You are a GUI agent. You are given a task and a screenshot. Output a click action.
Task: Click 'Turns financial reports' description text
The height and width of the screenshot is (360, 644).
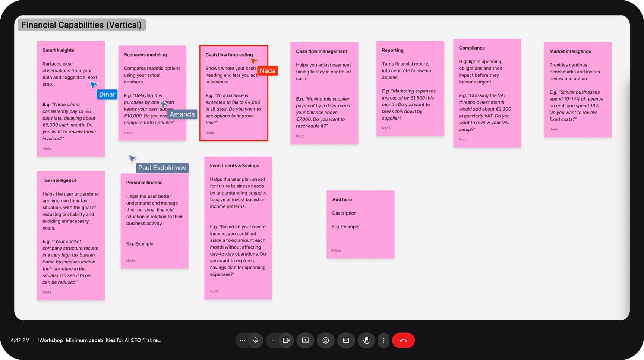tap(407, 71)
